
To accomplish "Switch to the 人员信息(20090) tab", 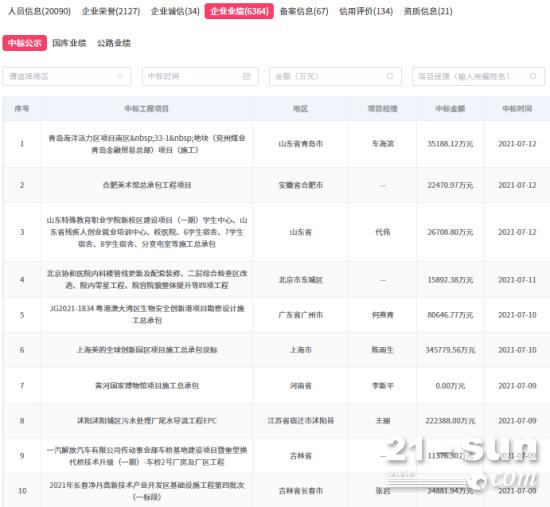I will (39, 11).
